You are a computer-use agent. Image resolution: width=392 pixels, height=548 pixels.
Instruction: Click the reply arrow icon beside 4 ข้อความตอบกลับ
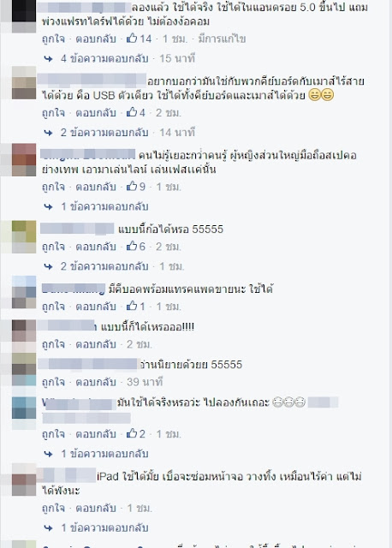(48, 59)
